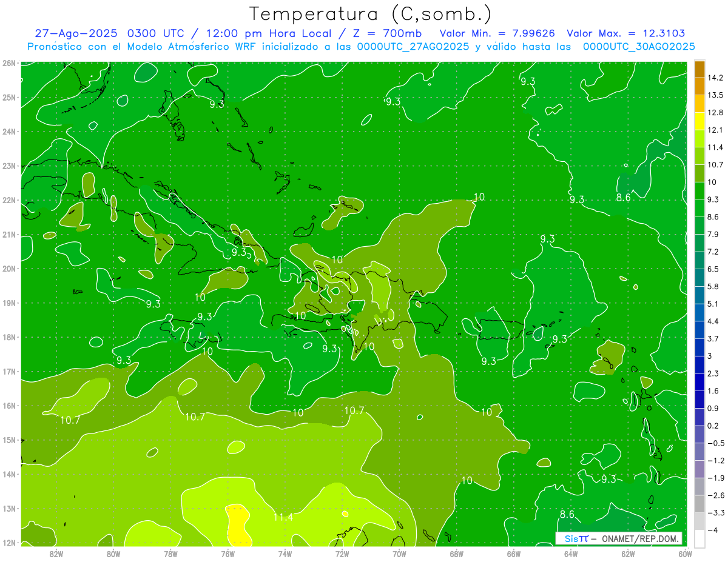Click the "78W" longitude axis label
The image size is (728, 562).
[x=170, y=553]
